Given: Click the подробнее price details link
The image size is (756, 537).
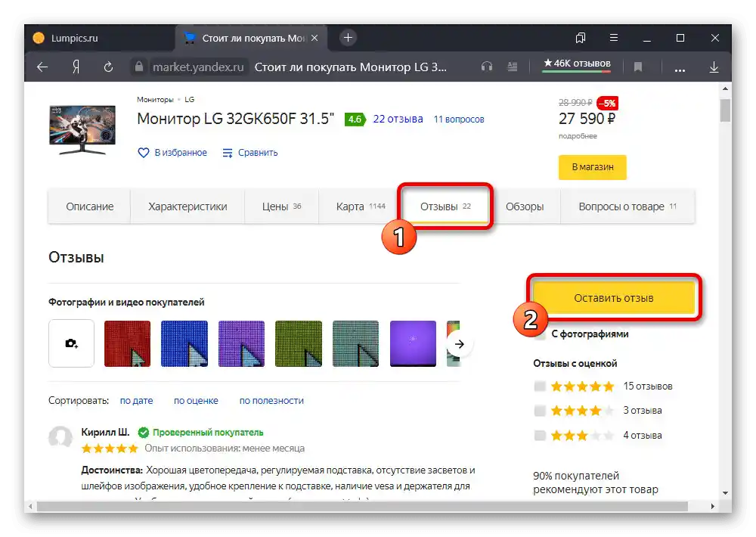Looking at the screenshot, I should tap(578, 136).
